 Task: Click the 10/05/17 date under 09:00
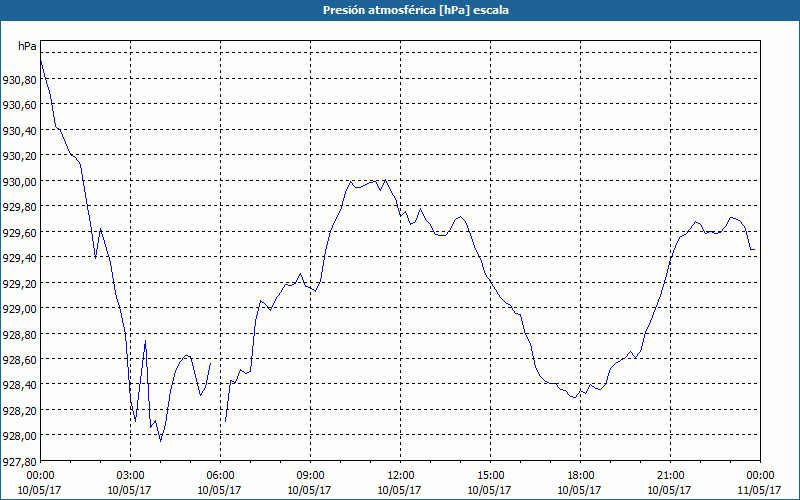[x=310, y=490]
